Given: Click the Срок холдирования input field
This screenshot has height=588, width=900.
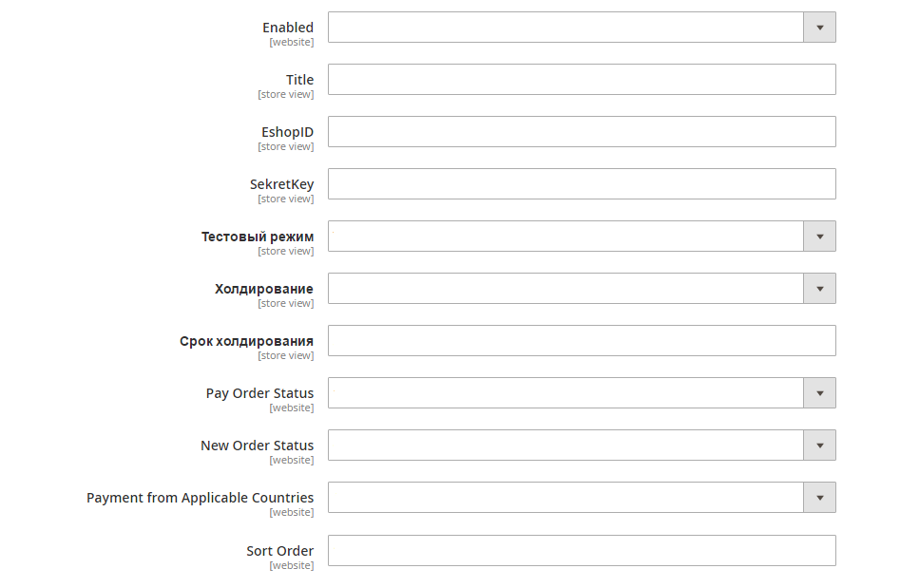Looking at the screenshot, I should pyautogui.click(x=582, y=341).
